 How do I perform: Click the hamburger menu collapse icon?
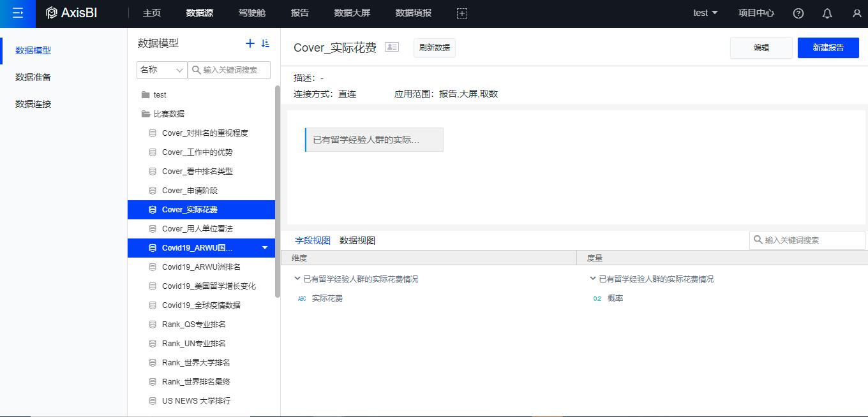pos(18,13)
